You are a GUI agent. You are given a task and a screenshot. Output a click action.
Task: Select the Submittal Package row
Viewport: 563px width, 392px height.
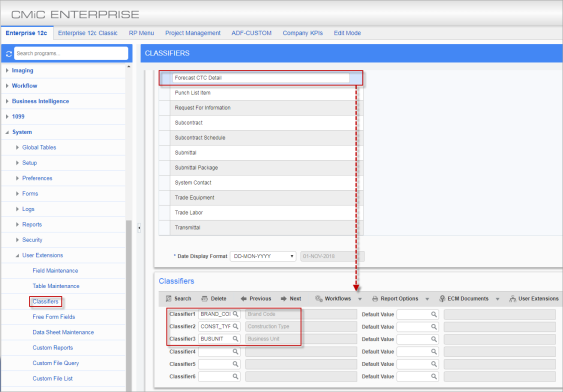261,168
